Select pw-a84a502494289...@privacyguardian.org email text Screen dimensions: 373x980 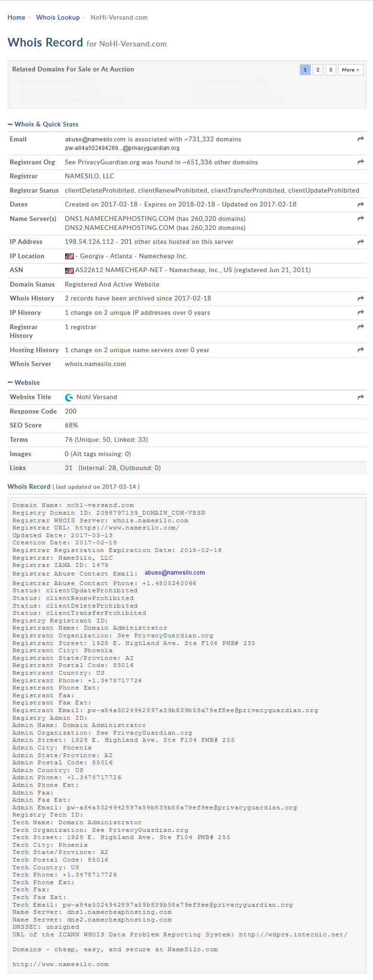point(123,148)
